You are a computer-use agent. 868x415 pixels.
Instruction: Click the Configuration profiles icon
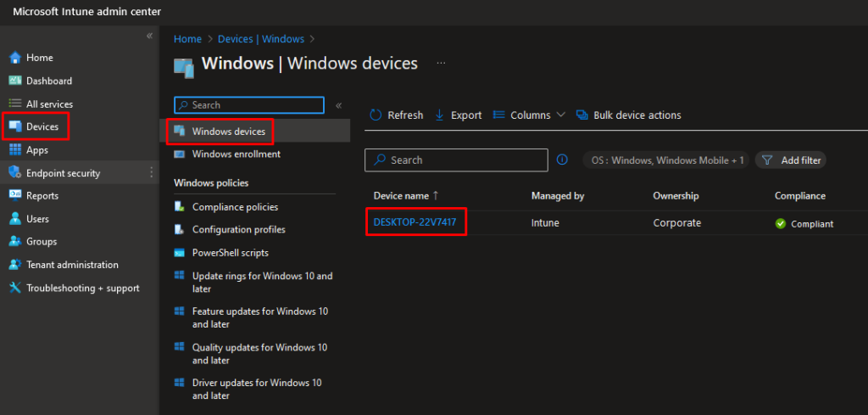click(179, 229)
